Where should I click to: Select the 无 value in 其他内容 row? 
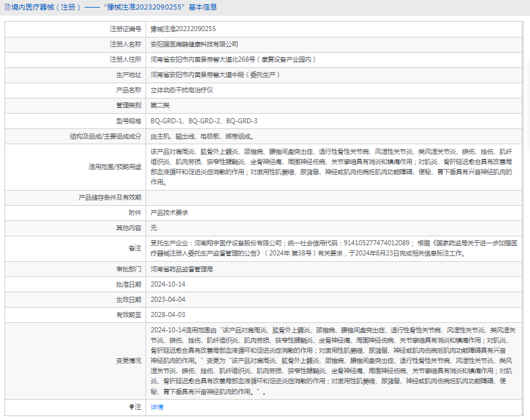pos(154,228)
